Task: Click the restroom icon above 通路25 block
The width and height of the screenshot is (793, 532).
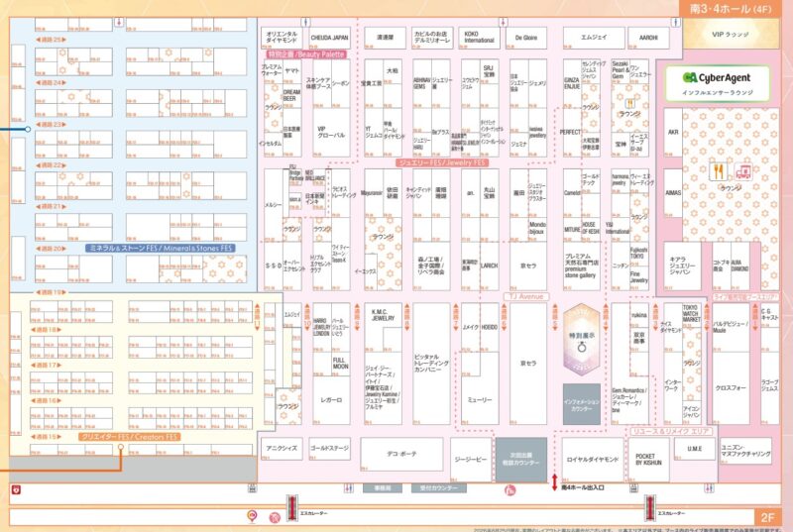Action: 119,22
